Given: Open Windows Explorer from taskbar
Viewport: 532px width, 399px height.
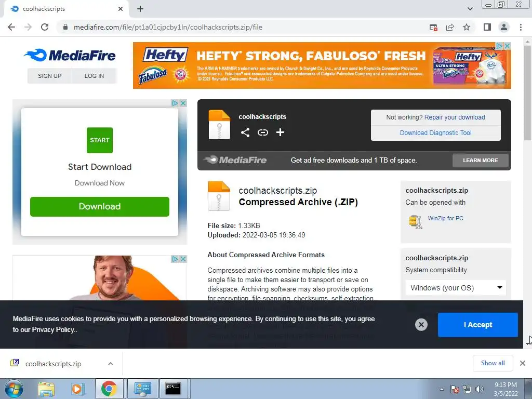Looking at the screenshot, I should point(46,389).
